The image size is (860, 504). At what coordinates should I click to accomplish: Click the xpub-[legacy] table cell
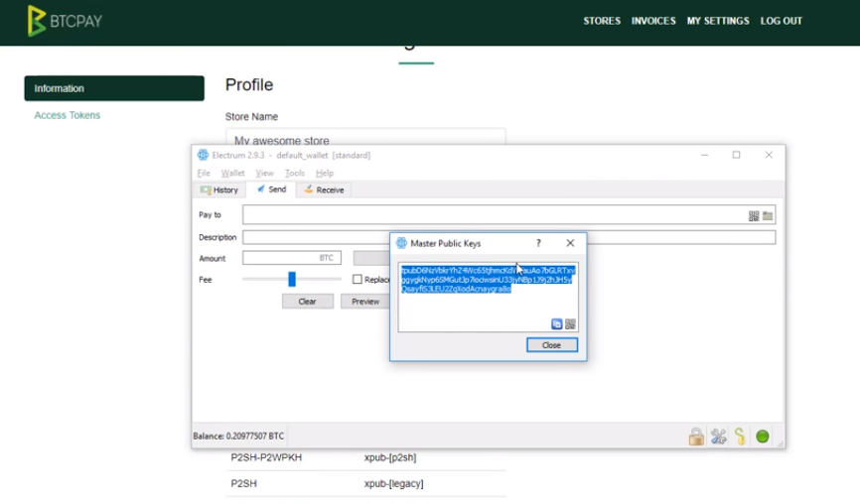coord(393,484)
